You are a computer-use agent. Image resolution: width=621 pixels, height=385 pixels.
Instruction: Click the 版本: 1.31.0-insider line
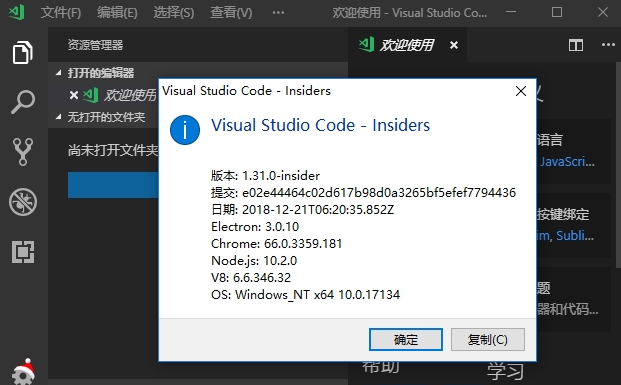click(x=265, y=175)
